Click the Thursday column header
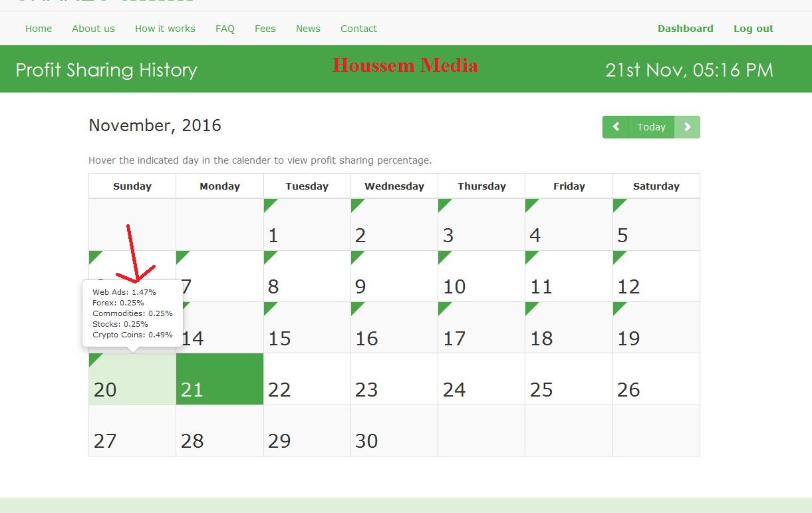812x513 pixels. click(481, 186)
